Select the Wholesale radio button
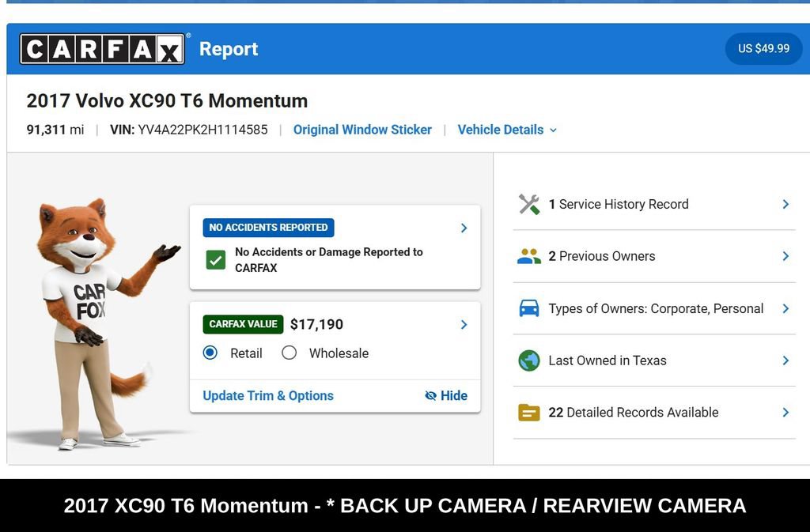Viewport: 810px width, 532px height. pos(290,353)
